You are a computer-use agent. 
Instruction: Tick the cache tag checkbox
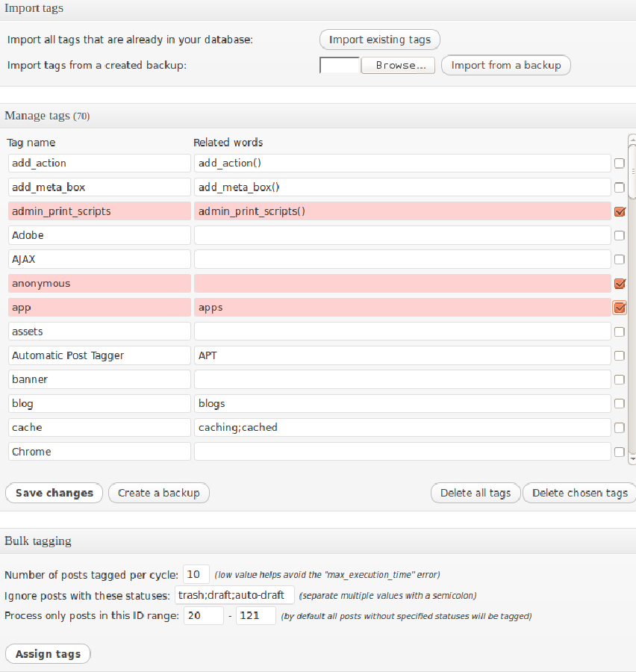pyautogui.click(x=620, y=428)
